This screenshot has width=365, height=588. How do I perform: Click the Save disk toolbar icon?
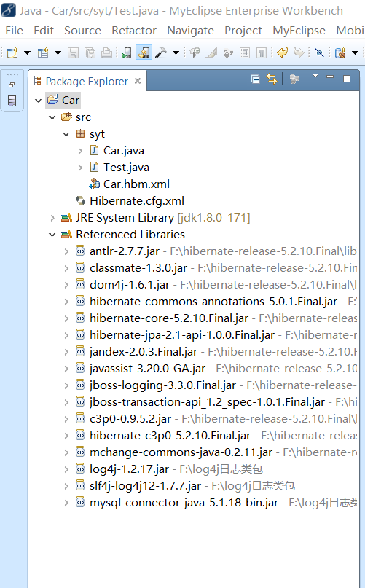tap(73, 52)
